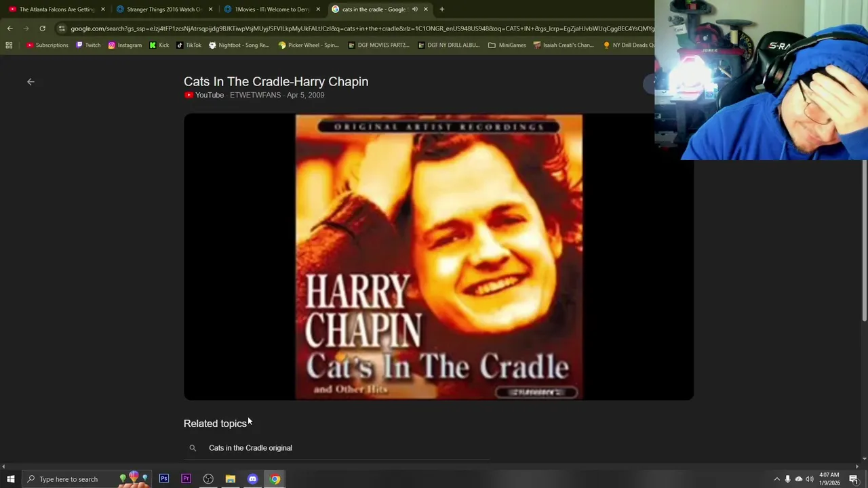Image resolution: width=868 pixels, height=488 pixels.
Task: Launch Premiere Pro from the taskbar
Action: (186, 479)
